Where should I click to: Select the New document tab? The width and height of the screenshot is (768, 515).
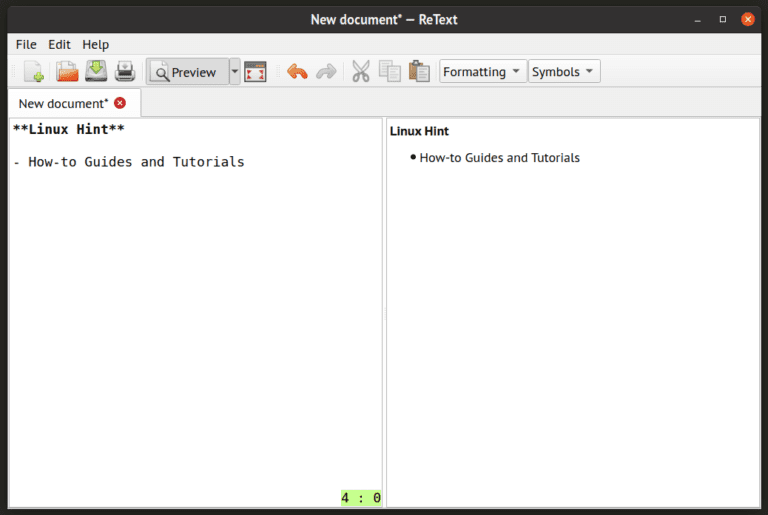[63, 103]
